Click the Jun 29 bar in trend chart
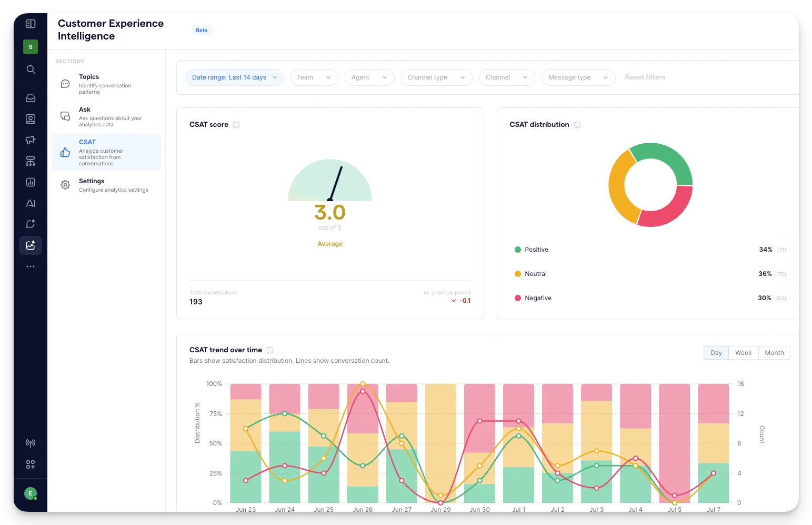Viewport: 812px width, 525px height. click(x=440, y=443)
